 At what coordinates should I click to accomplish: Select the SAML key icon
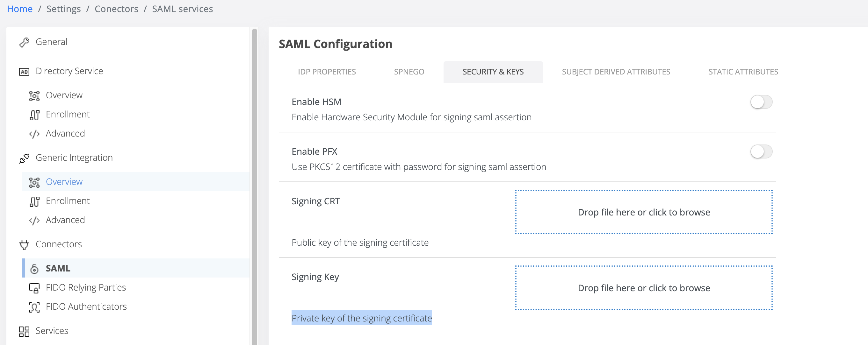point(34,268)
